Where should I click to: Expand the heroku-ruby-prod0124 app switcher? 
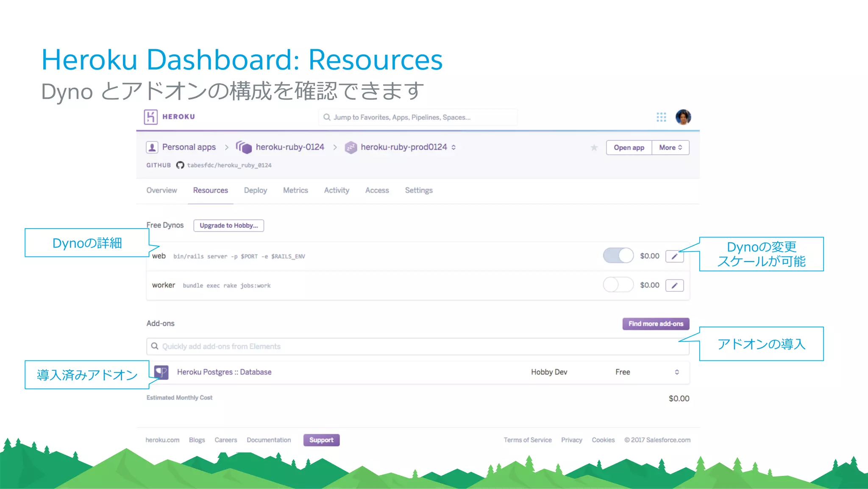pyautogui.click(x=453, y=147)
